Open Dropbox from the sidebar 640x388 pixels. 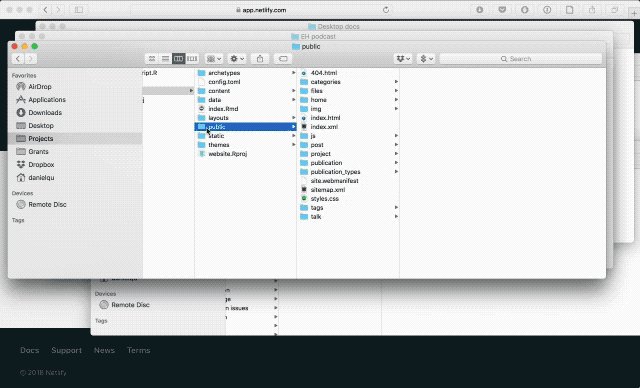point(75,165)
